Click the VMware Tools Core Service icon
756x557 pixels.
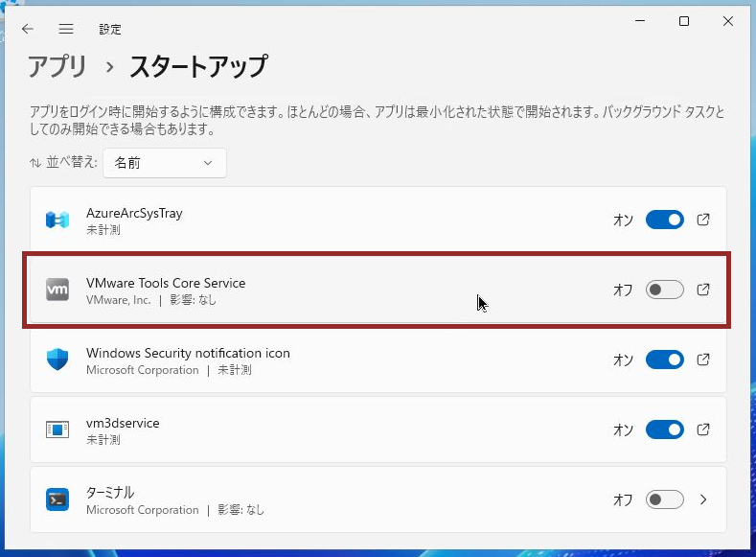[x=57, y=290]
